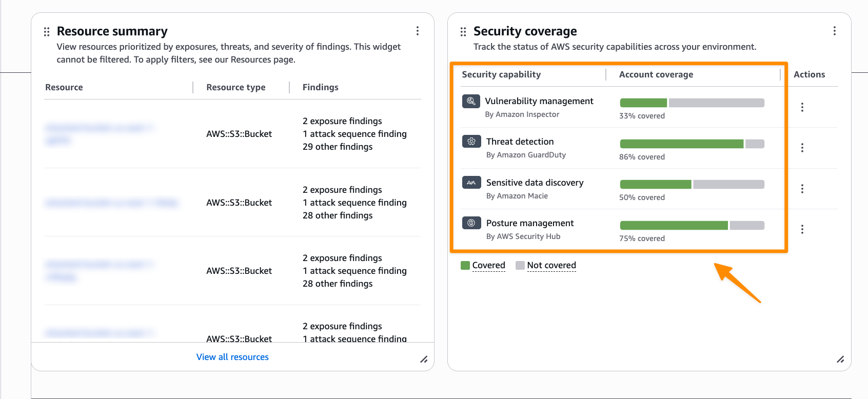Open actions menu for Posture management row
This screenshot has height=399, width=868.
click(802, 229)
